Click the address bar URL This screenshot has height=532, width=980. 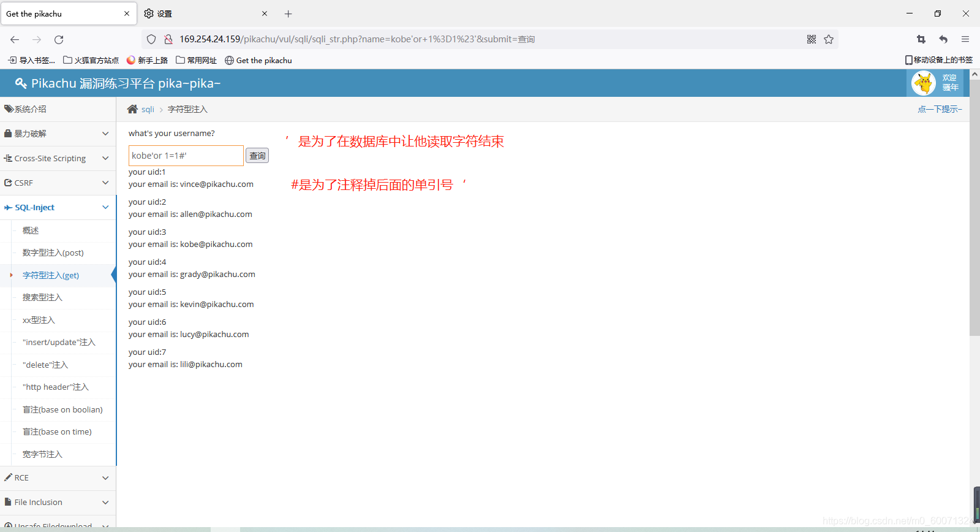(x=357, y=39)
